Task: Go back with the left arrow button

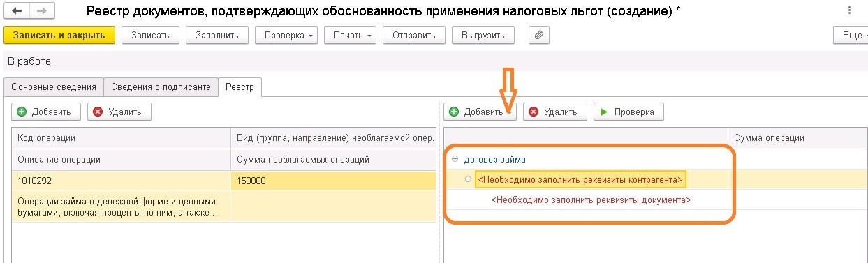Action: point(17,11)
